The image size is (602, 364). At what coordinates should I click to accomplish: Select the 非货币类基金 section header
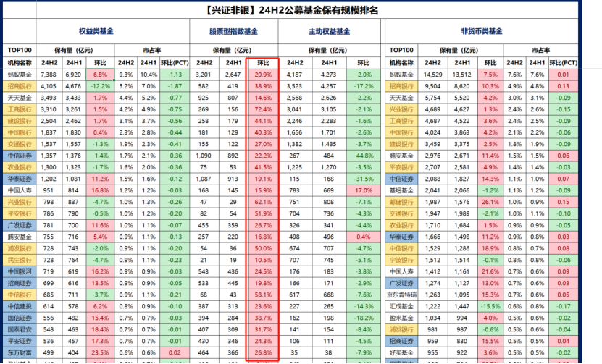[x=482, y=31]
